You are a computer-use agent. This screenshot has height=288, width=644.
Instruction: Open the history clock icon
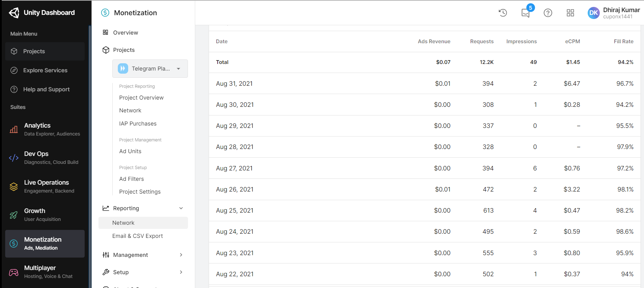coord(503,13)
